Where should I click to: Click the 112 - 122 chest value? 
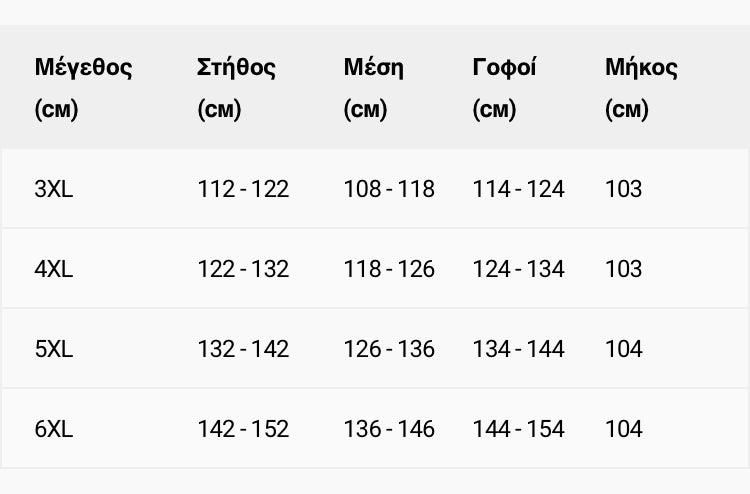(x=243, y=189)
